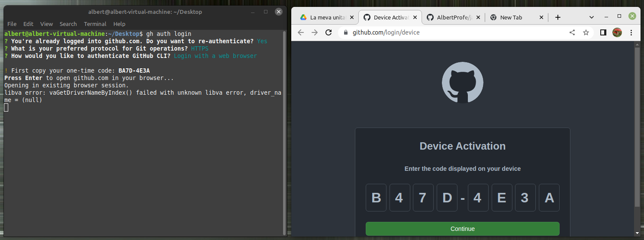Image resolution: width=644 pixels, height=240 pixels.
Task: Click the third code box containing 7
Action: (423, 198)
